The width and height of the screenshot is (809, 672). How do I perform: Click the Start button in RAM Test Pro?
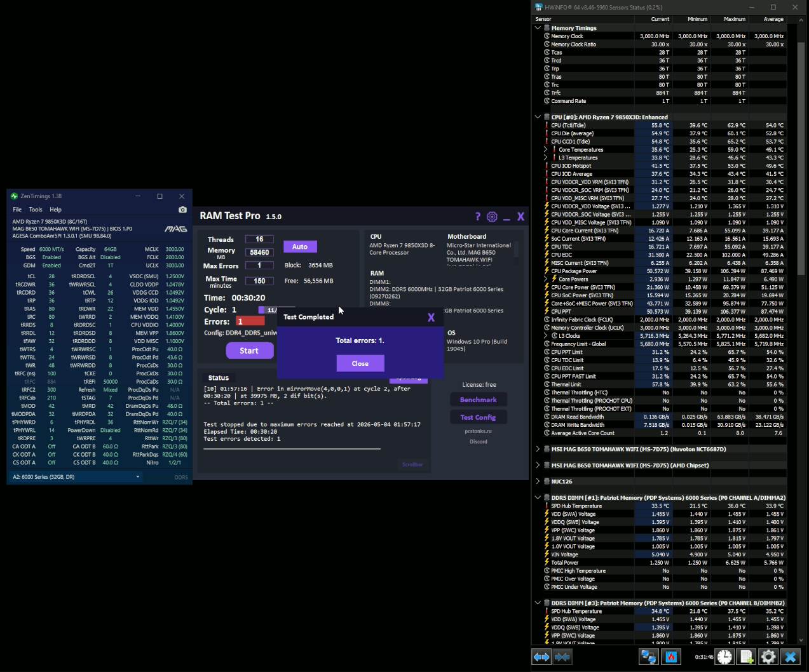pos(249,351)
